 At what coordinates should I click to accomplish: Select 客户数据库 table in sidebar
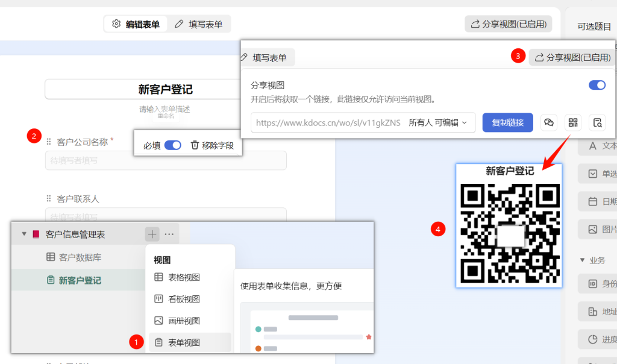79,257
